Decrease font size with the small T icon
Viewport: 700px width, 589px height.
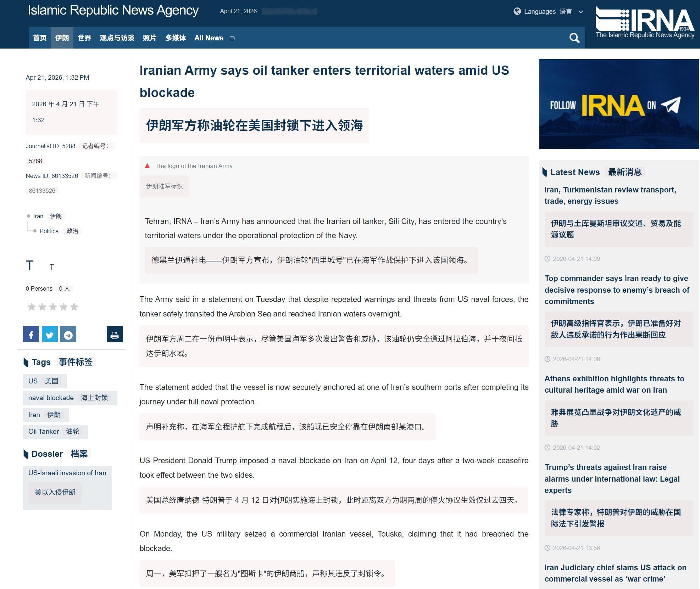coord(52,267)
